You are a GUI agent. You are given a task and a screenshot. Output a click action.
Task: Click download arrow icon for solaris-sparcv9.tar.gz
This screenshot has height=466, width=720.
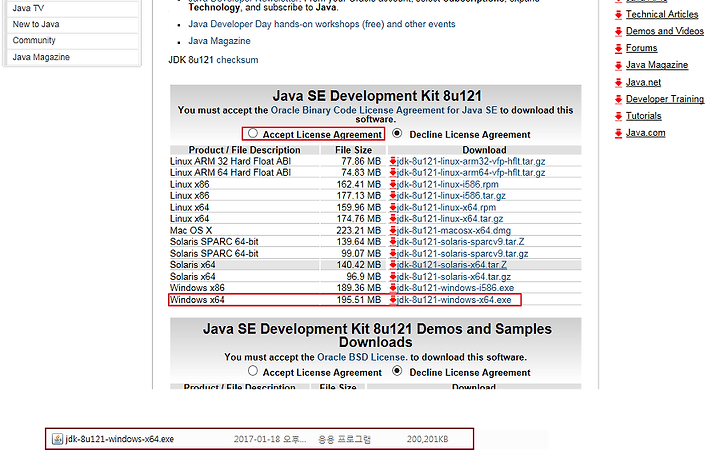coord(393,254)
